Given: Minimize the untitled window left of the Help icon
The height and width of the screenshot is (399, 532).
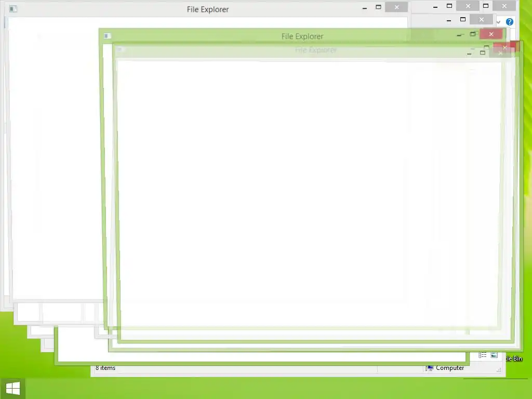Looking at the screenshot, I should (449, 20).
